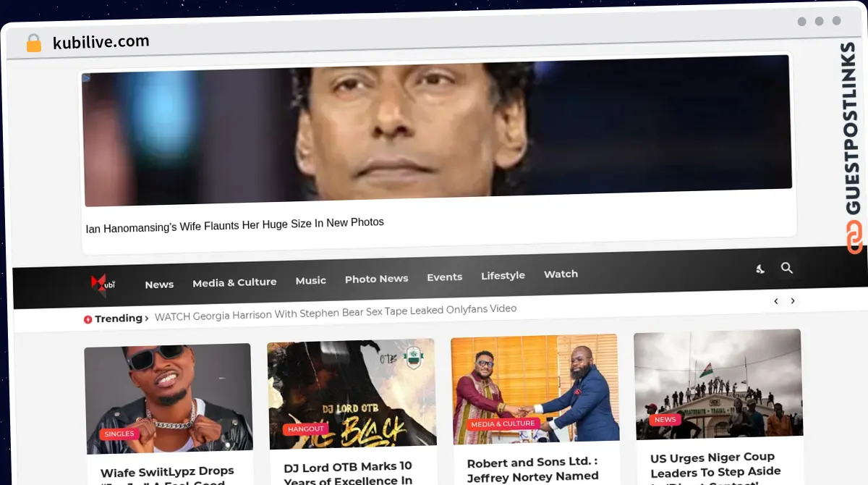Screen dimensions: 868x485
Task: Click the padlock icon beside kubilive.com
Action: 33,43
